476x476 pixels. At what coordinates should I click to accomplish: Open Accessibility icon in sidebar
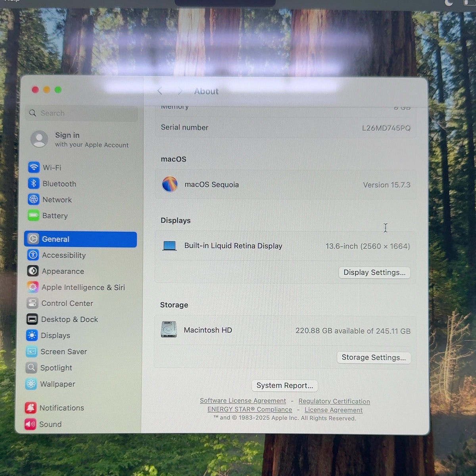click(x=33, y=255)
